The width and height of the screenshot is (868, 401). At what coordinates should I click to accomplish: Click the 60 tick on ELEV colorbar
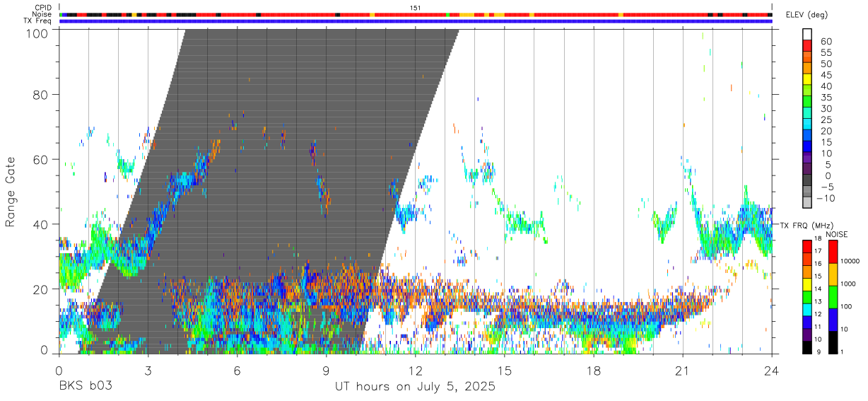[826, 41]
